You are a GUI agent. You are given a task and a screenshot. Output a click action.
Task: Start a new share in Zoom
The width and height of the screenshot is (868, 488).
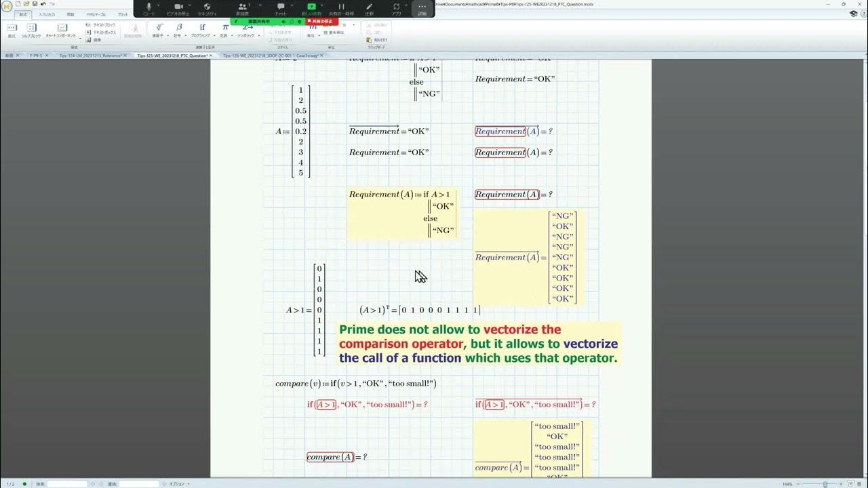tap(312, 8)
